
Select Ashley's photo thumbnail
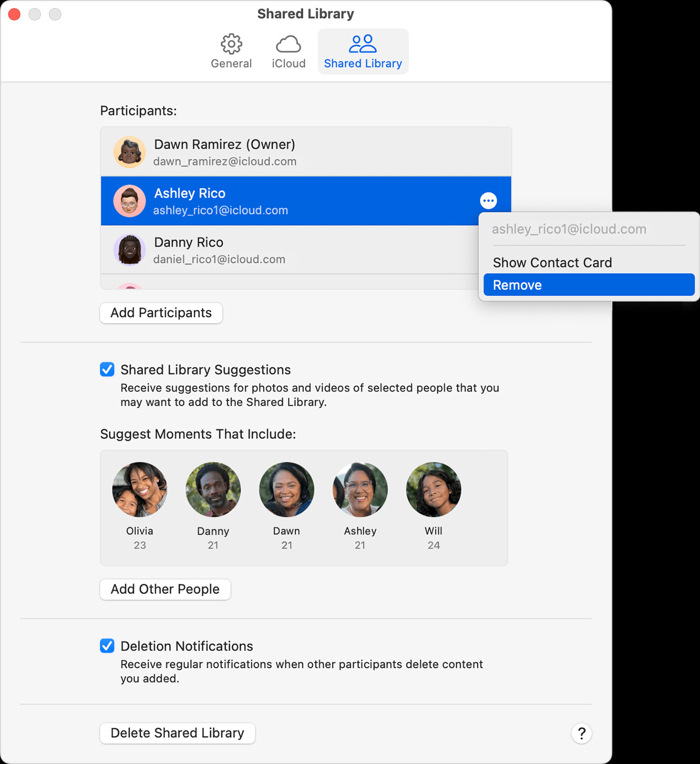coord(360,489)
